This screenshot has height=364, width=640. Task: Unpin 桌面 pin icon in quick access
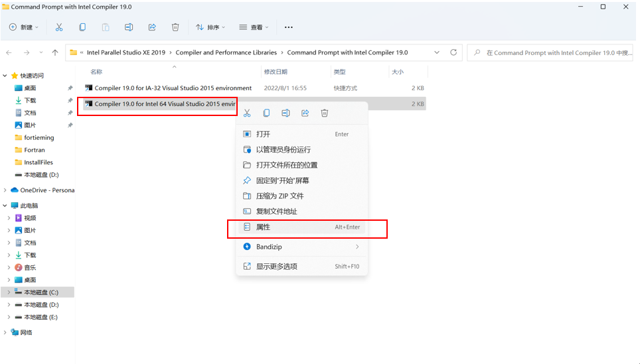[x=70, y=88]
